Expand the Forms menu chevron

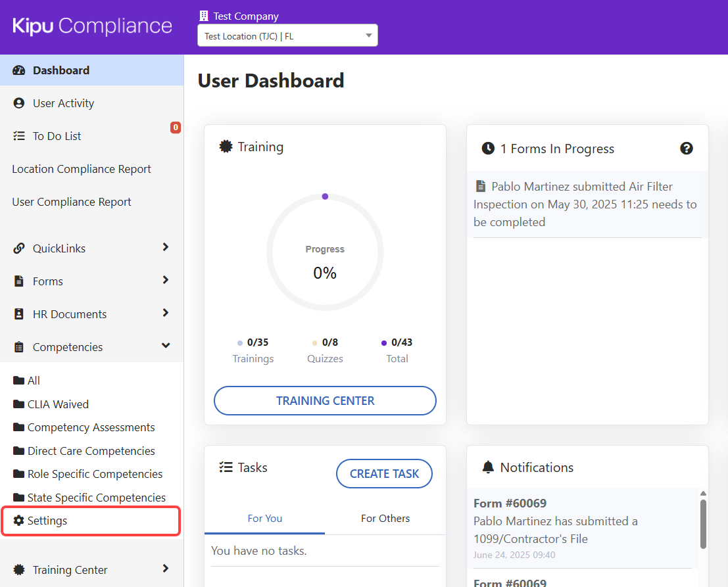coord(166,280)
